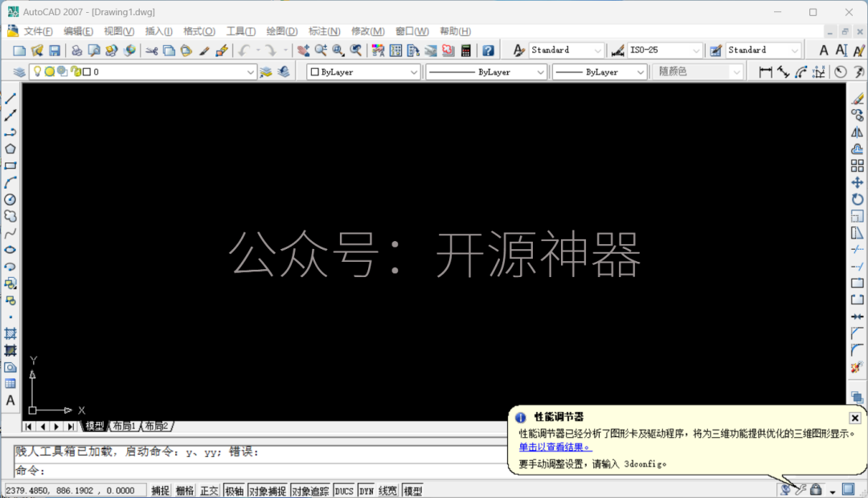The image size is (868, 498).
Task: Open the QuickCalc calculator icon
Action: point(466,51)
